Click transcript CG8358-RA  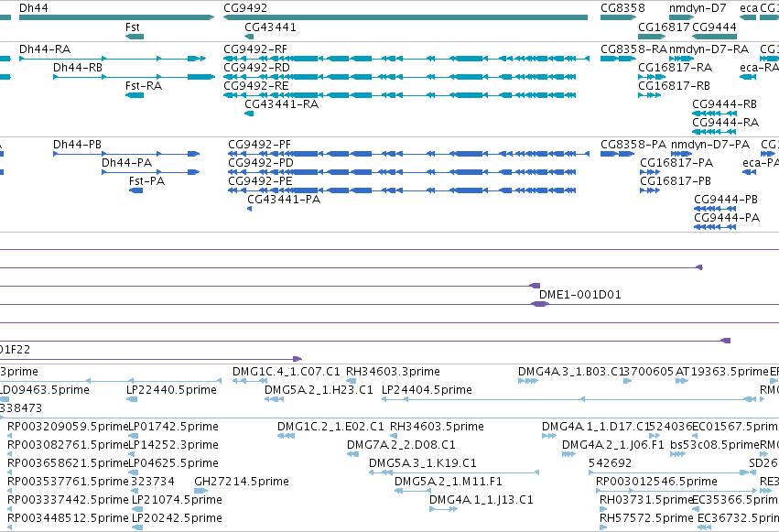coord(618,59)
